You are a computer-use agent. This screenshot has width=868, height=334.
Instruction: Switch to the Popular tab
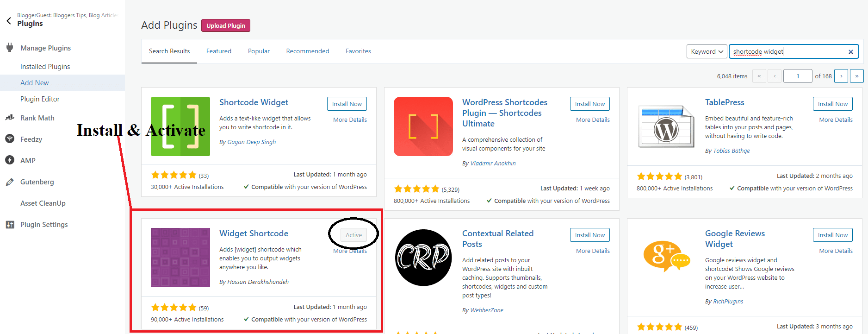[x=259, y=51]
